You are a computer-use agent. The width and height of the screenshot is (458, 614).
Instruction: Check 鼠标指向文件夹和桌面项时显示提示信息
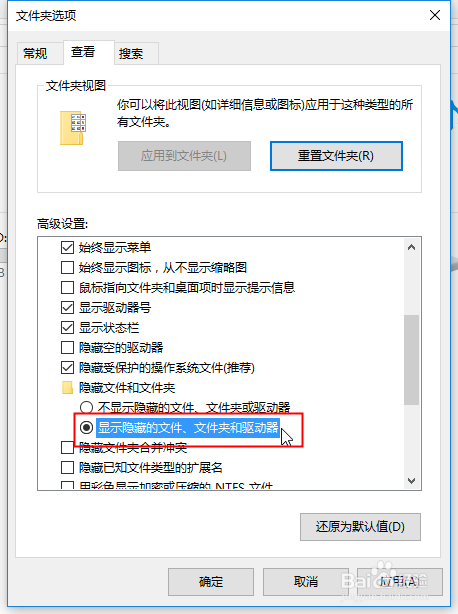(x=67, y=287)
